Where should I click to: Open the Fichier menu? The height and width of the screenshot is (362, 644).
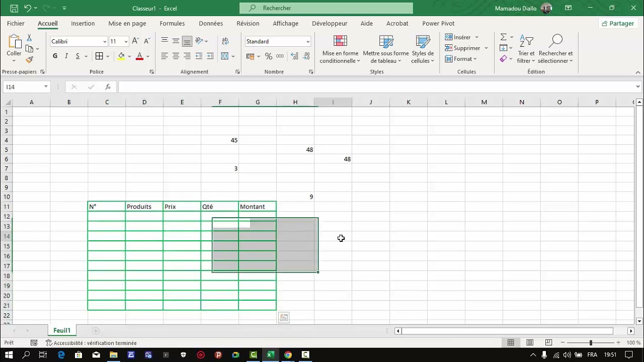16,24
